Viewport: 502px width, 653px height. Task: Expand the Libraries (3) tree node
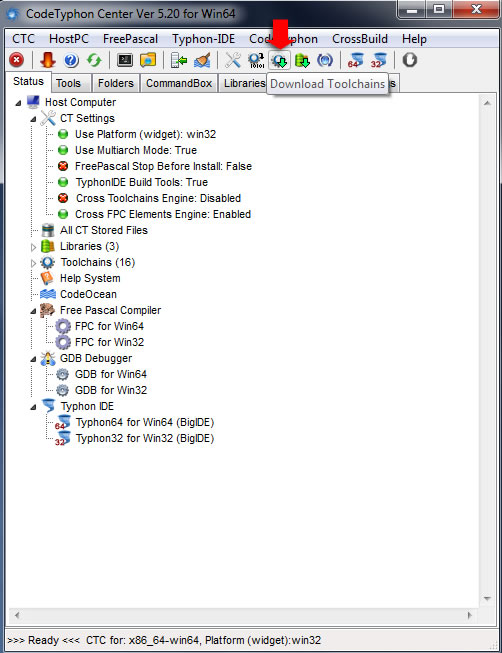(x=33, y=247)
